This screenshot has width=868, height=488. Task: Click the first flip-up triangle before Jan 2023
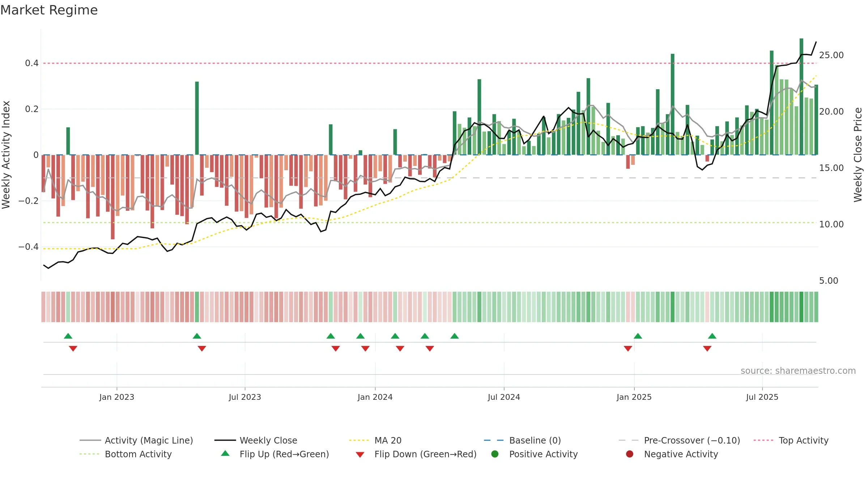pos(68,336)
